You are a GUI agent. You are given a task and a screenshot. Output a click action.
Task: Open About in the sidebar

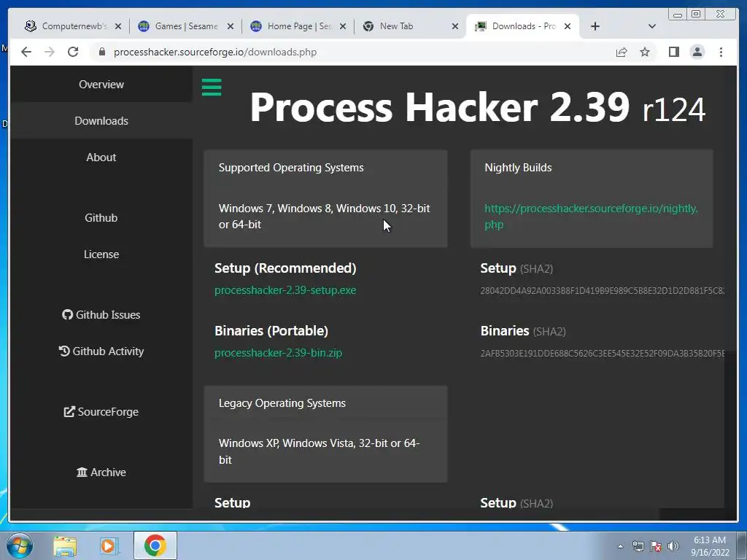coord(101,157)
